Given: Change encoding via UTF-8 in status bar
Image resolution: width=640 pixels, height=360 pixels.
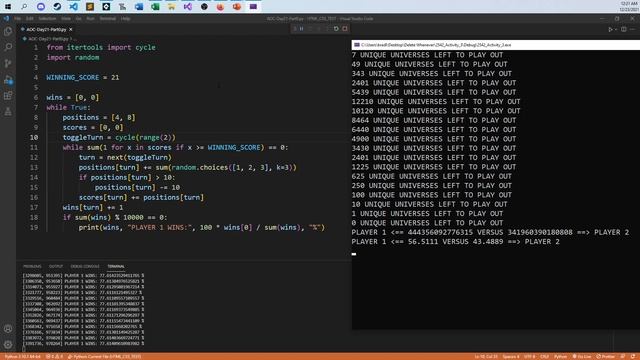Looking at the screenshot, I should [x=529, y=357].
